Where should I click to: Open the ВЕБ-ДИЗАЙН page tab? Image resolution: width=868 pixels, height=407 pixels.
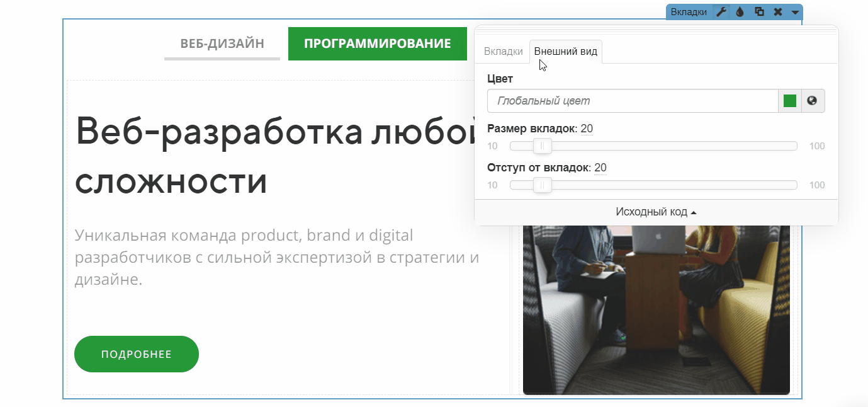click(222, 43)
